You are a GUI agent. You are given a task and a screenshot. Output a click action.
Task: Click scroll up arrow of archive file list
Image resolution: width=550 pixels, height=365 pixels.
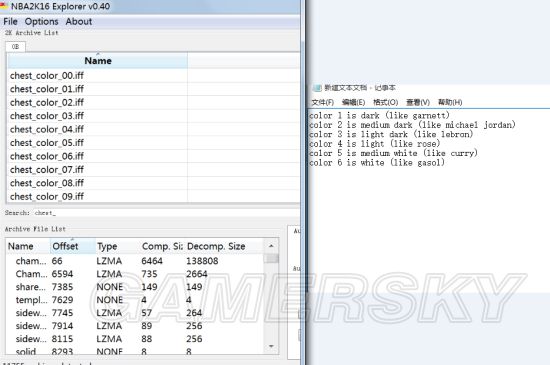[x=271, y=246]
